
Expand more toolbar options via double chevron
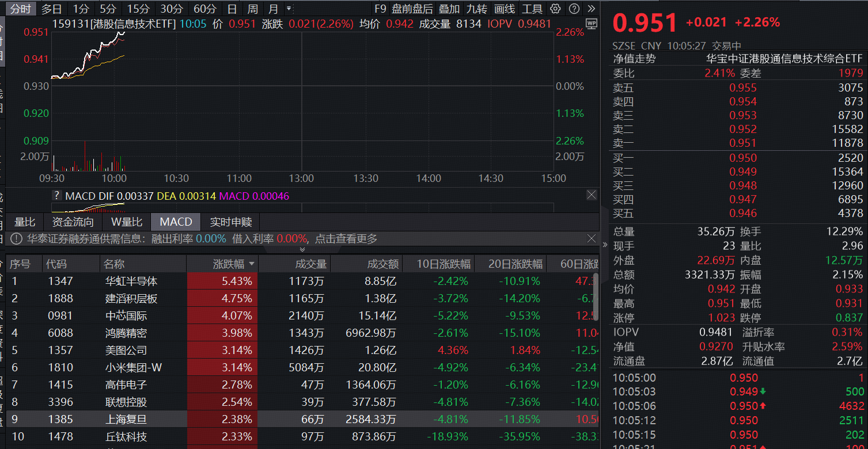click(x=592, y=9)
